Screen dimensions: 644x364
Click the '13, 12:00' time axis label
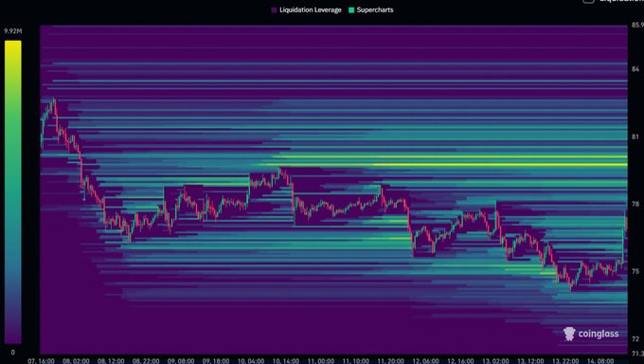(x=530, y=361)
